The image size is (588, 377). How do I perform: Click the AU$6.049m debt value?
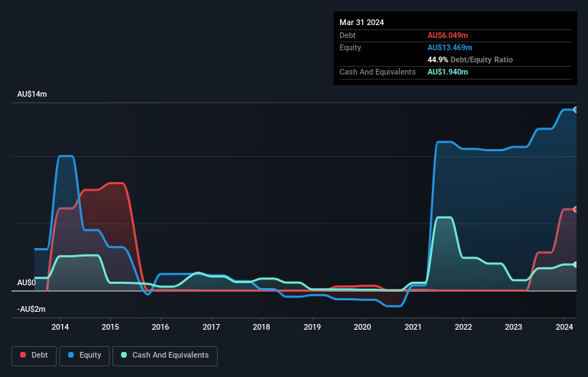pyautogui.click(x=448, y=35)
